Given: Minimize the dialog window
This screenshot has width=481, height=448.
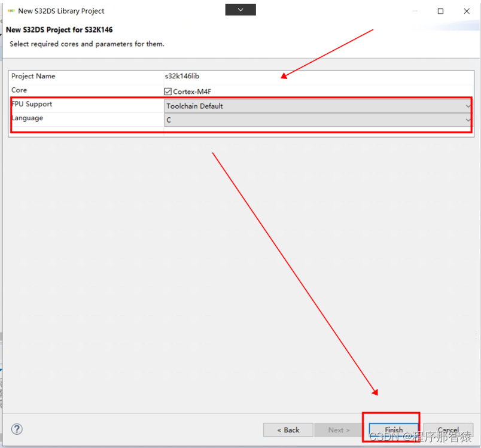Looking at the screenshot, I should 415,11.
